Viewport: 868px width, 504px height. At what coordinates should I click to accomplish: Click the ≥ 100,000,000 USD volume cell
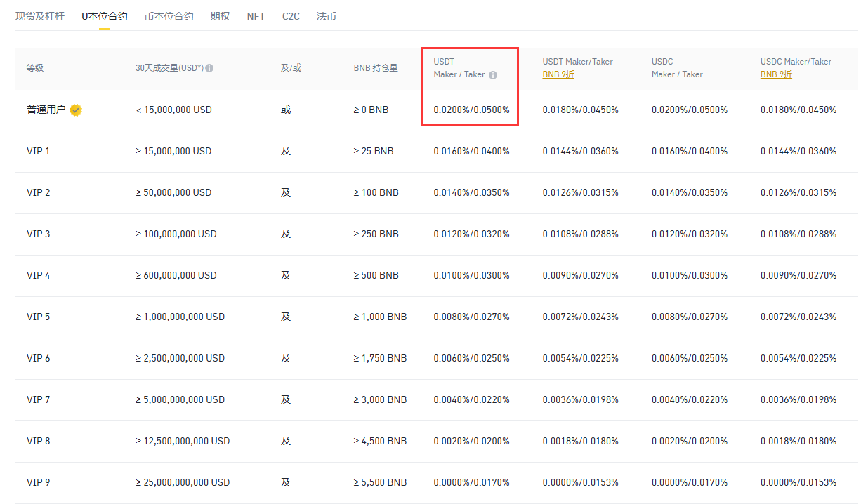pyautogui.click(x=176, y=234)
